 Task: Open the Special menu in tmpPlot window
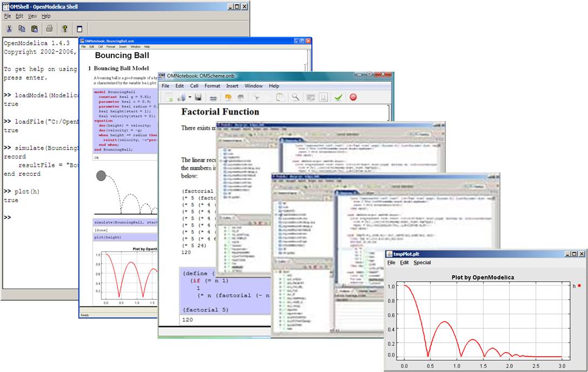[422, 263]
